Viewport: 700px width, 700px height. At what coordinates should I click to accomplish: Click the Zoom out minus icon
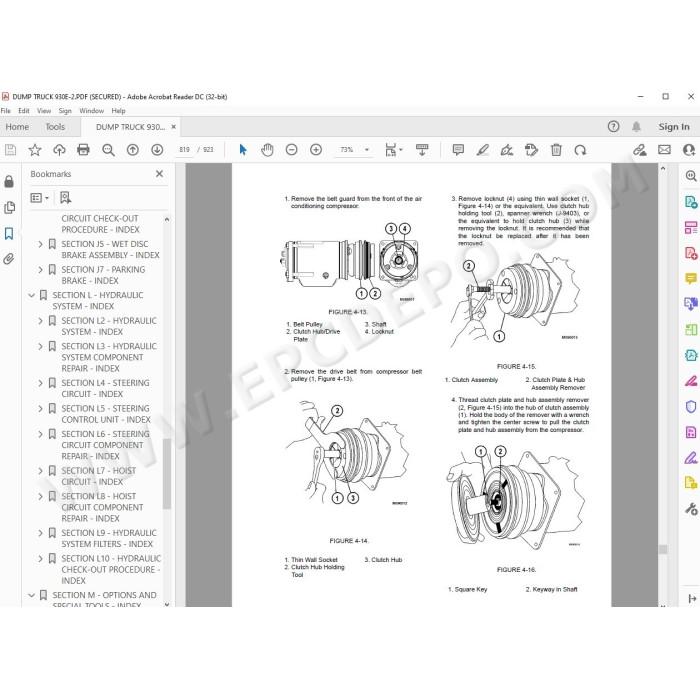292,150
